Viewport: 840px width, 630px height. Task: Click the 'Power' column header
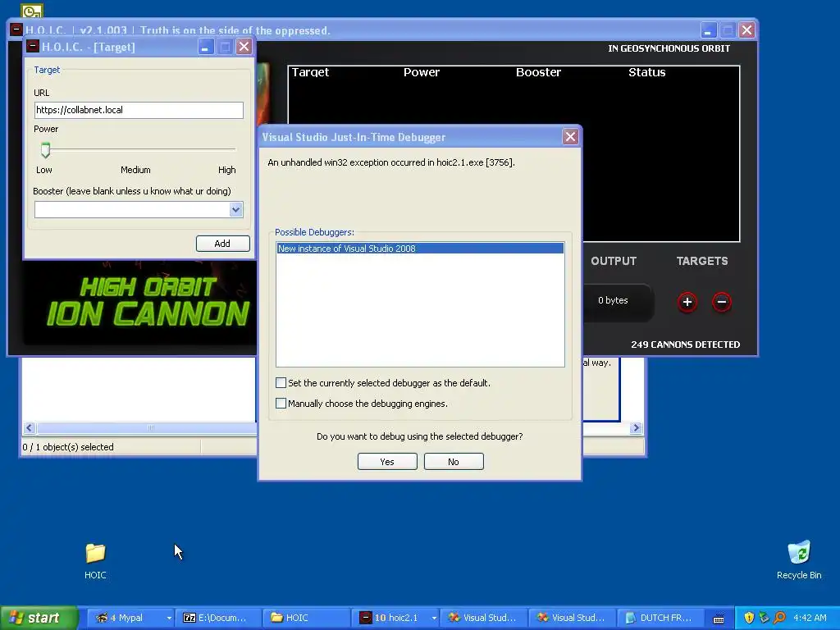click(x=422, y=72)
